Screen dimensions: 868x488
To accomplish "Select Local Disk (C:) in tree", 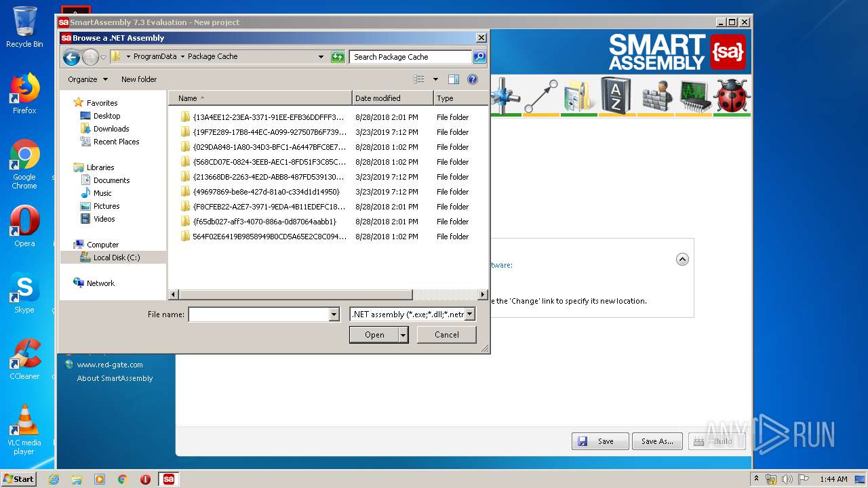I will coord(113,258).
